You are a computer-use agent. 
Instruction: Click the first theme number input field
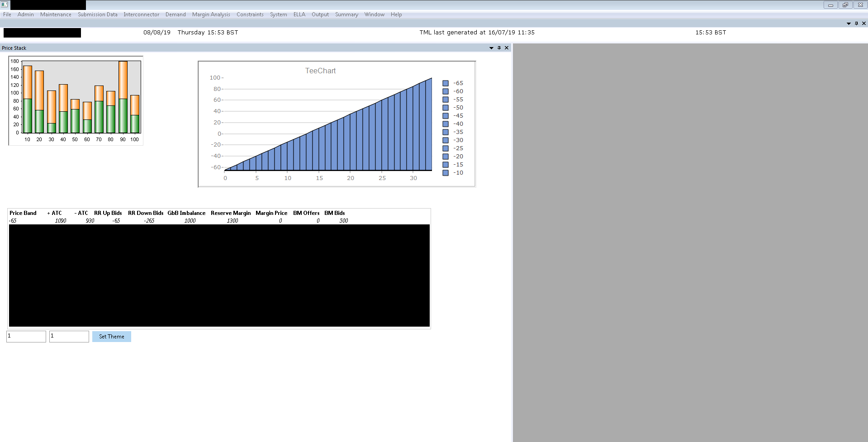26,337
